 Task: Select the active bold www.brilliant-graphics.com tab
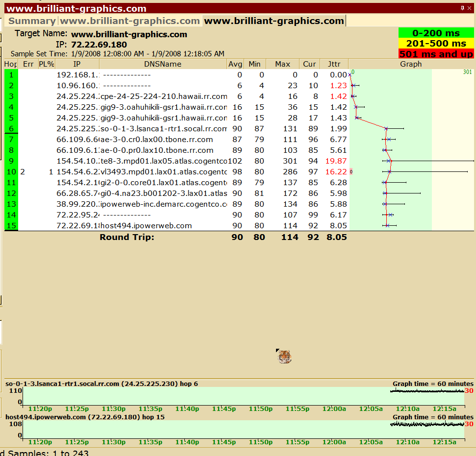274,21
